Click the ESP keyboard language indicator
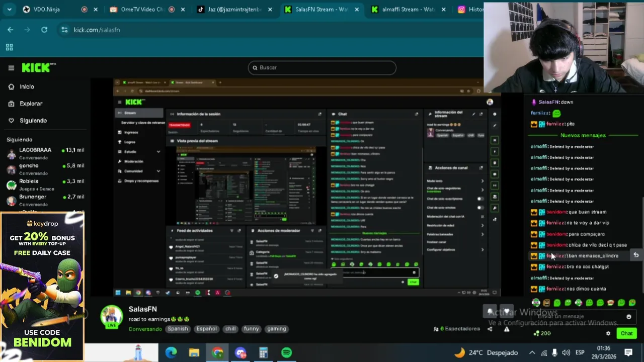 click(x=580, y=352)
